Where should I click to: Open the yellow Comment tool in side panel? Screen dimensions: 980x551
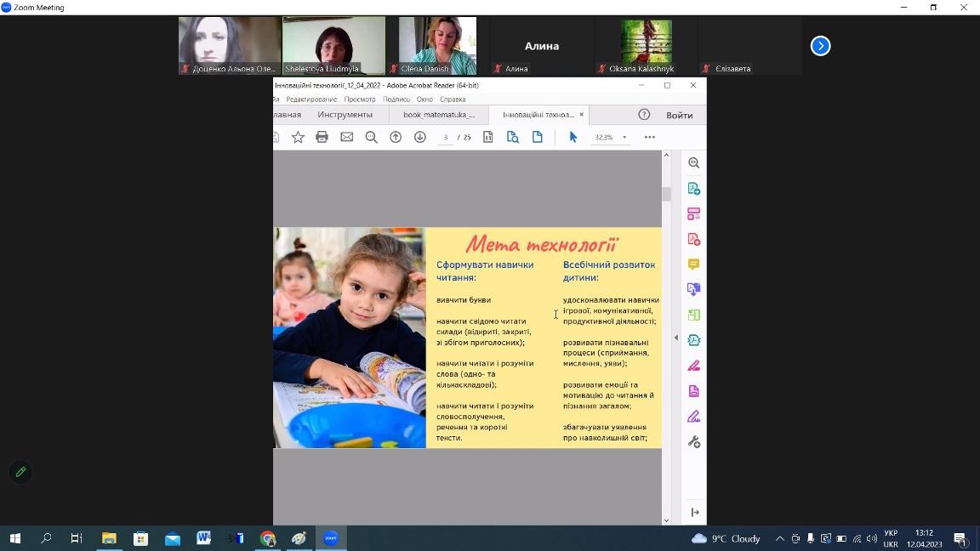(693, 264)
